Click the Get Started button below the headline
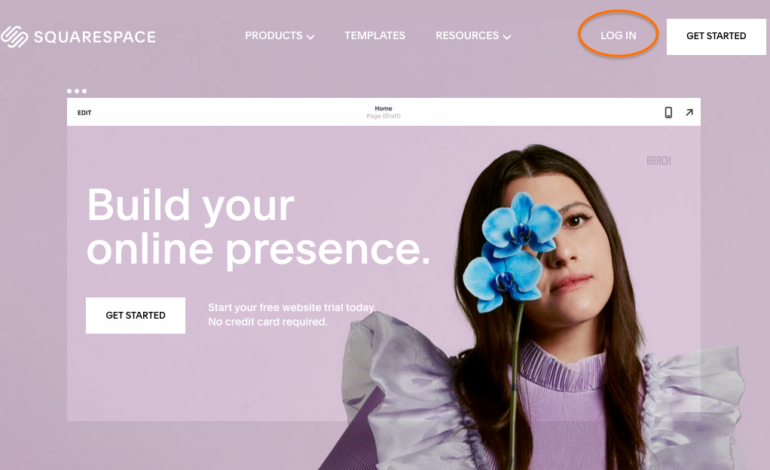This screenshot has width=770, height=470. tap(136, 315)
